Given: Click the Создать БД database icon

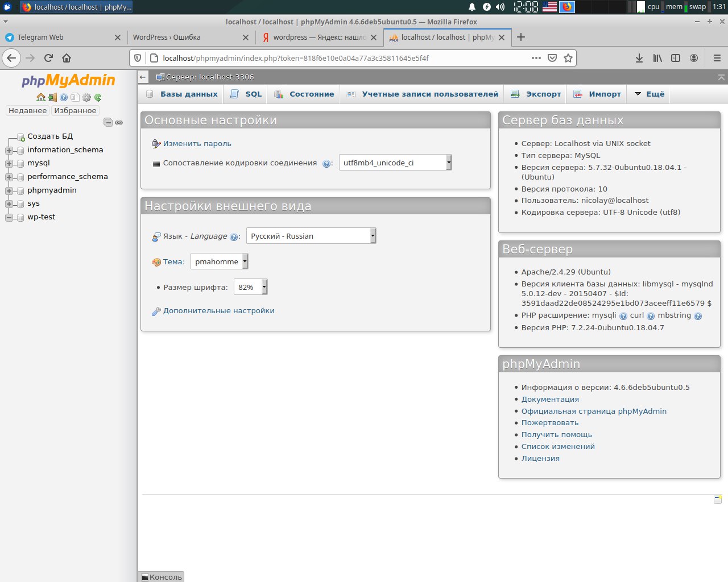Looking at the screenshot, I should click(x=21, y=136).
